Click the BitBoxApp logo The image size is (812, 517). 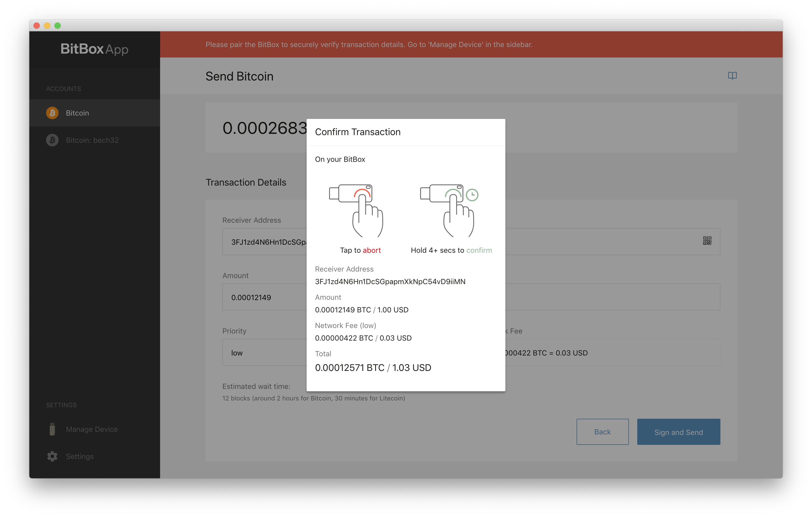click(94, 49)
